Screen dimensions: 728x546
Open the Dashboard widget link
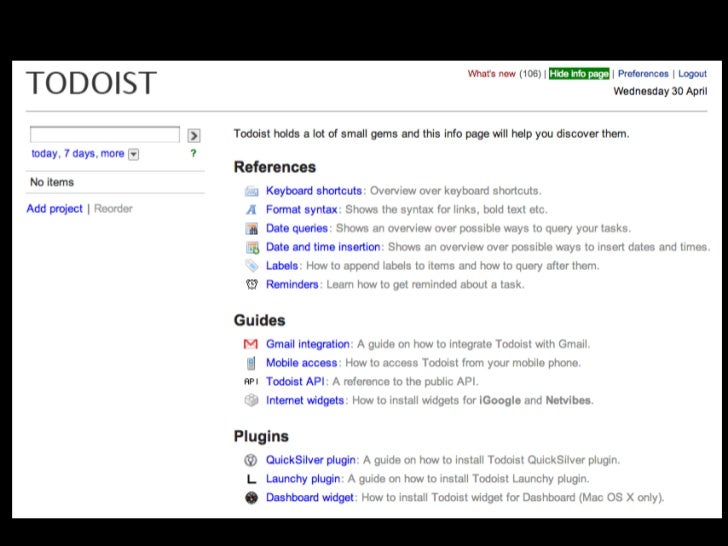[310, 498]
